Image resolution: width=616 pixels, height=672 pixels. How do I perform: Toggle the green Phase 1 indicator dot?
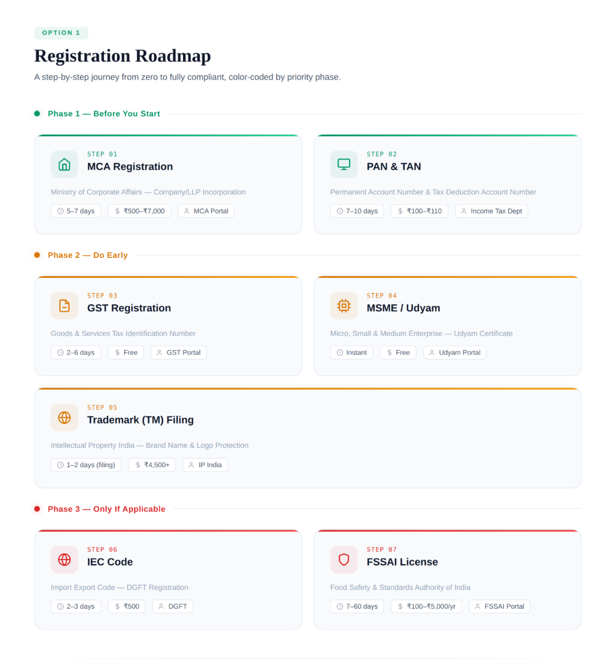point(37,114)
